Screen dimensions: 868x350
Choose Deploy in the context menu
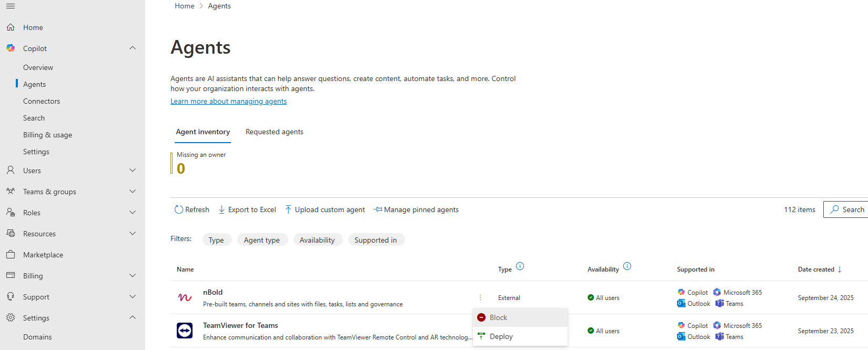coord(501,336)
